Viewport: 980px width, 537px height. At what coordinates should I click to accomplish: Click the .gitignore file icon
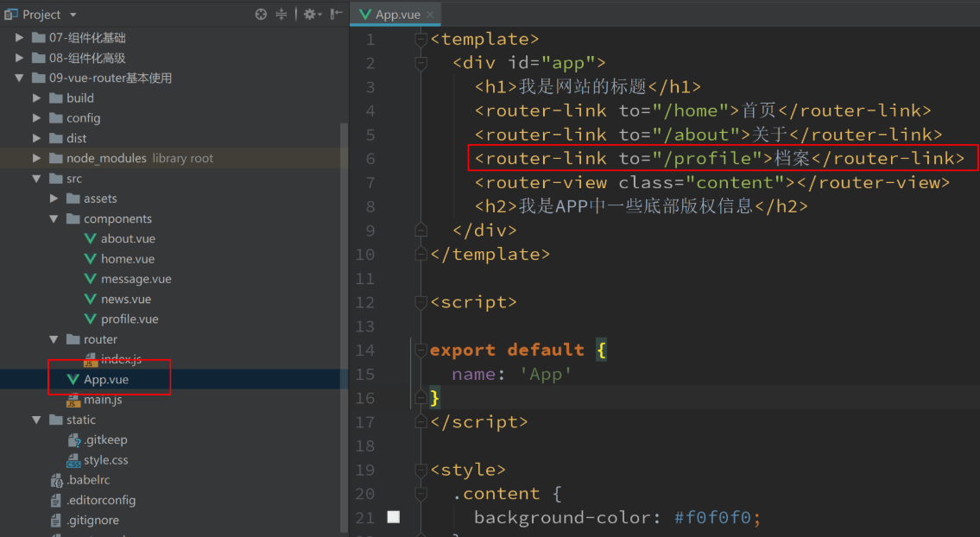pyautogui.click(x=56, y=520)
